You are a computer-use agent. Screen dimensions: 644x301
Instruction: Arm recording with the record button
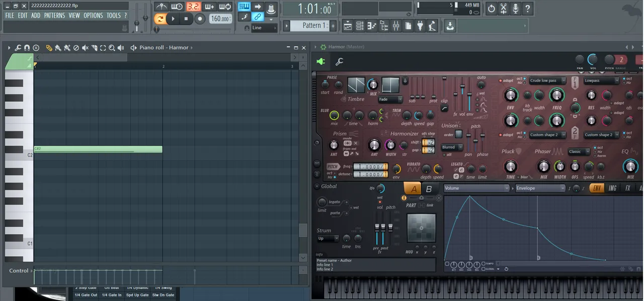(x=200, y=19)
